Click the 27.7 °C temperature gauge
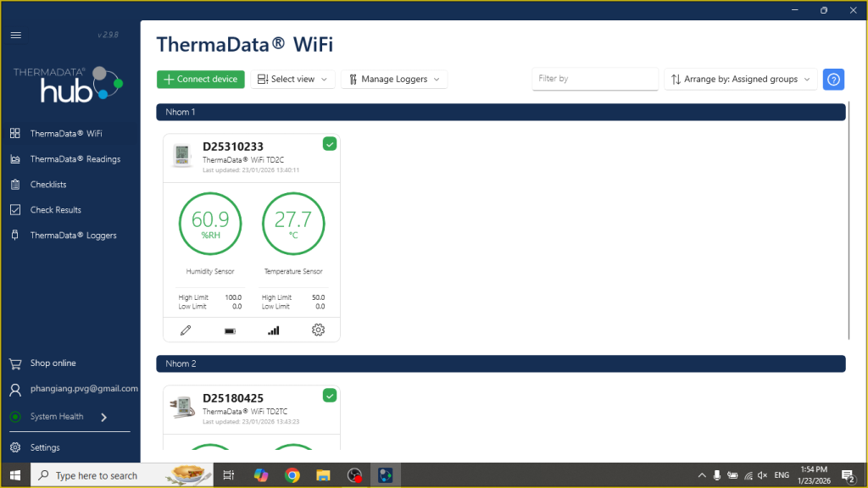Viewport: 868px width, 488px height. coord(293,224)
